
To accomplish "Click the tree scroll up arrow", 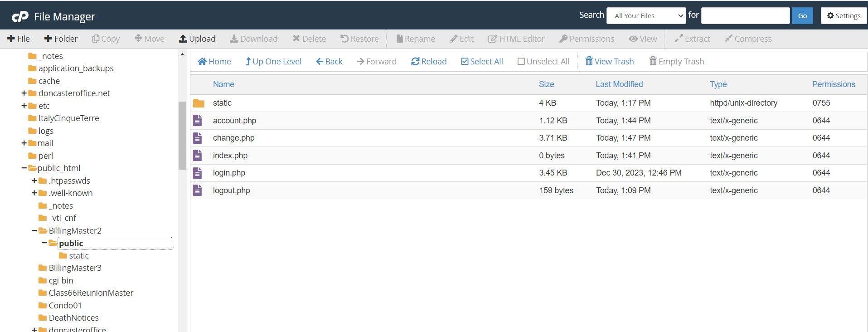I will pos(182,54).
